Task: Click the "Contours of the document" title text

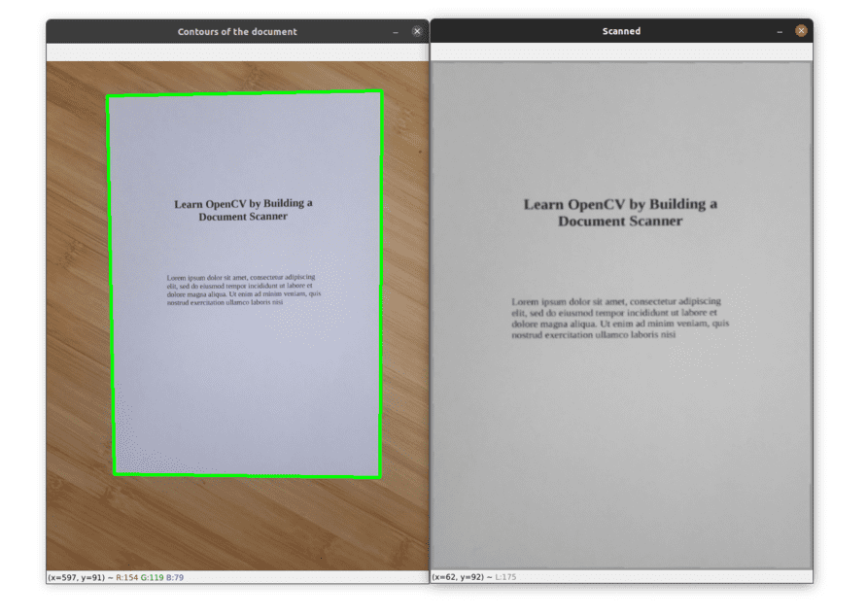Action: pyautogui.click(x=237, y=32)
